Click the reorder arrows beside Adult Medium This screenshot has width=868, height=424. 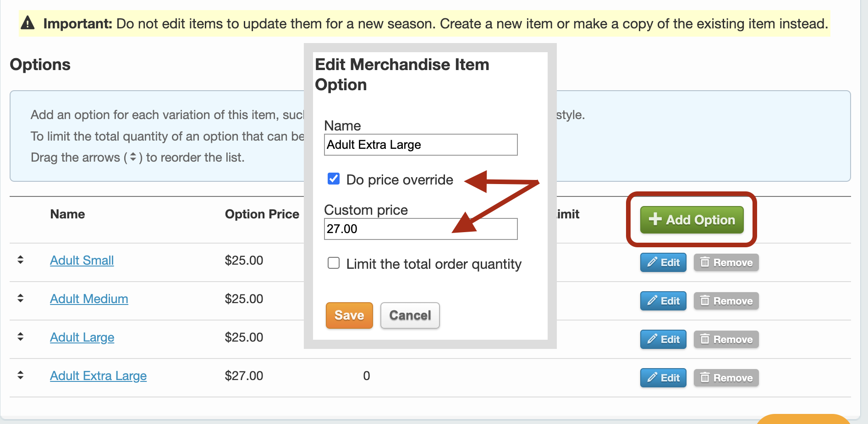20,299
